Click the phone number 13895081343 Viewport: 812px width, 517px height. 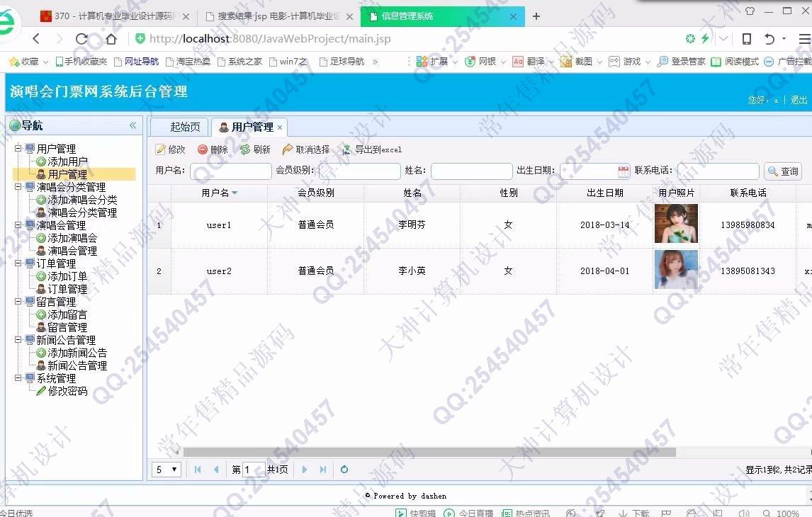click(748, 271)
